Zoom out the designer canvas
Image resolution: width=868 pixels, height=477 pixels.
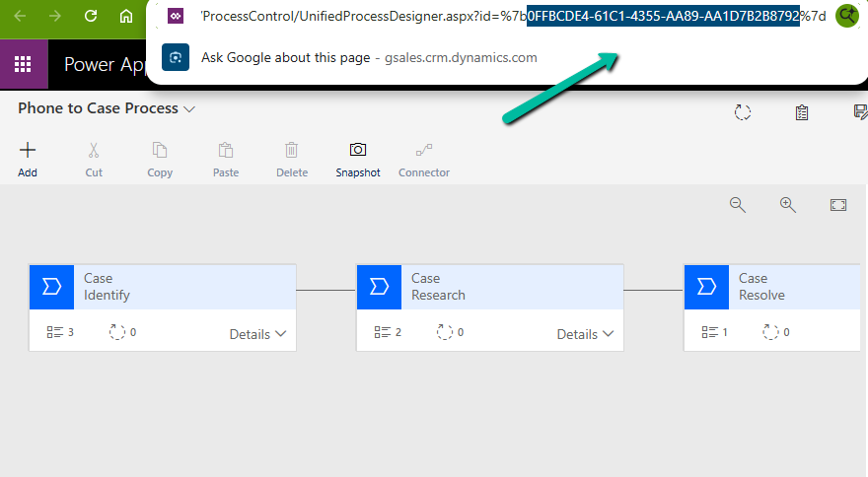[738, 205]
